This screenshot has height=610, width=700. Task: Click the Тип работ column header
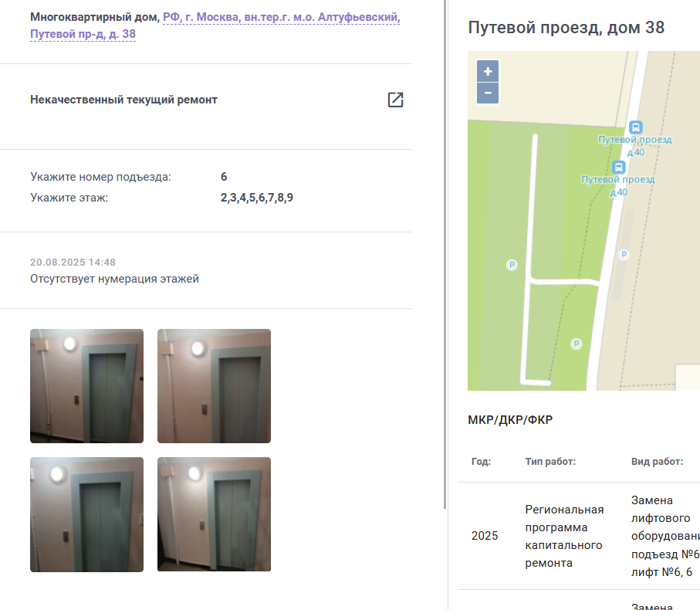click(x=550, y=461)
